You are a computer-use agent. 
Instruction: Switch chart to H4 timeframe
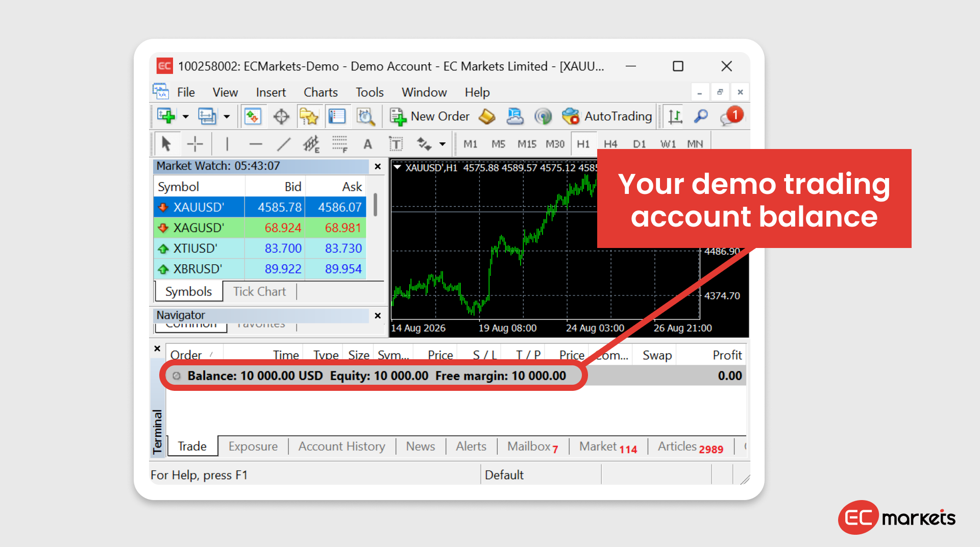610,144
